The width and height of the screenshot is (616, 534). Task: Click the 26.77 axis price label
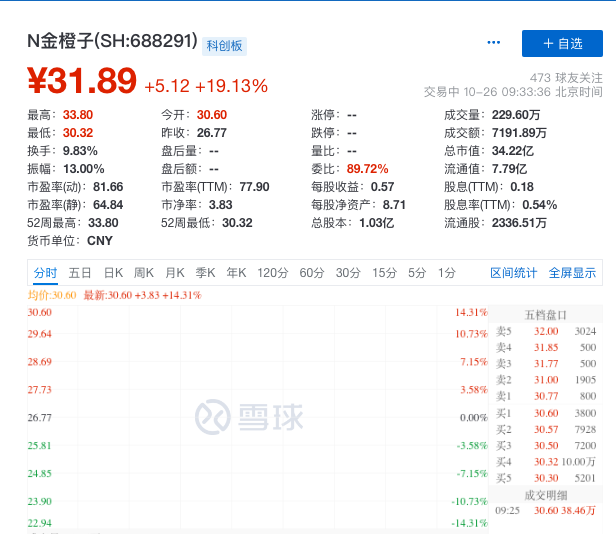coord(39,418)
